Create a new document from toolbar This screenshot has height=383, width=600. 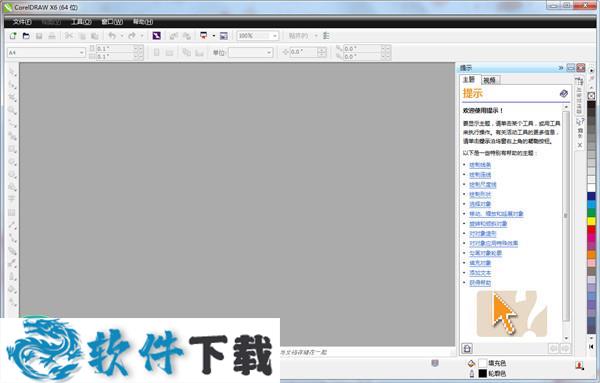click(x=13, y=36)
